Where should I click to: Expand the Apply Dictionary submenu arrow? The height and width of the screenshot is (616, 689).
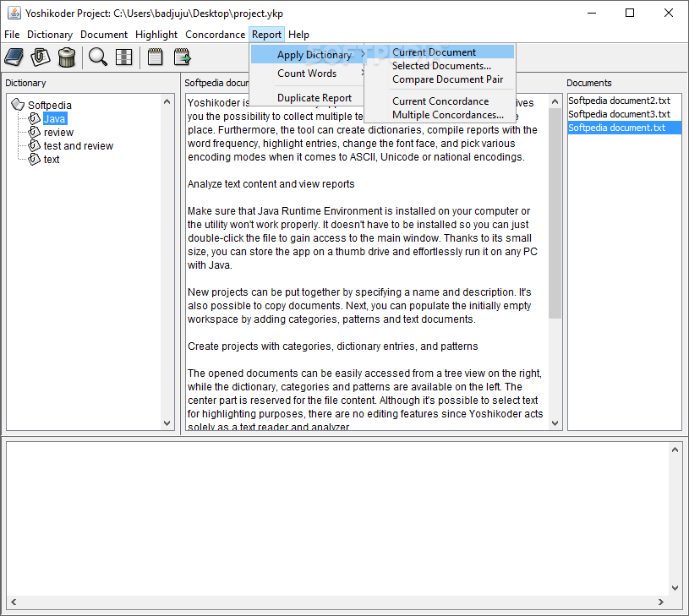pyautogui.click(x=363, y=54)
